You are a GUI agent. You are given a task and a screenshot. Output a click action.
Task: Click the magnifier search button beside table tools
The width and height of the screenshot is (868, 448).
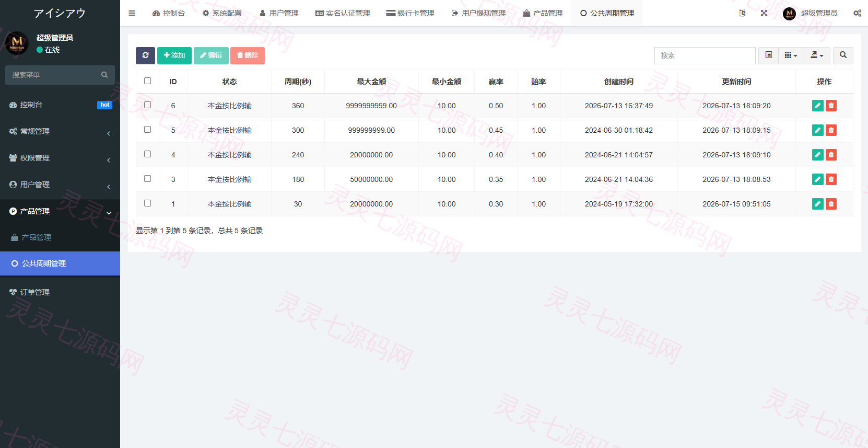pyautogui.click(x=843, y=55)
